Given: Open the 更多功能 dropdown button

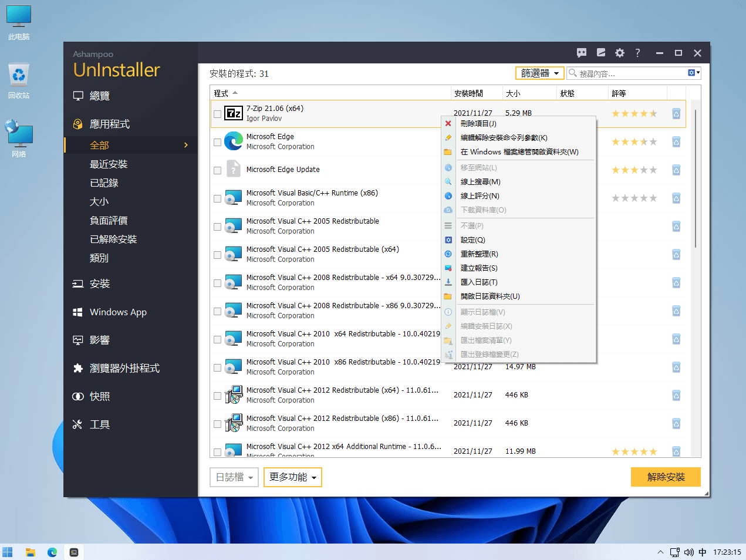Looking at the screenshot, I should [293, 477].
